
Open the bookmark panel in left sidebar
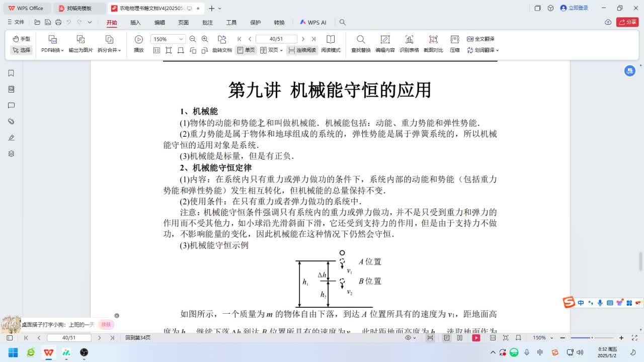[11, 73]
